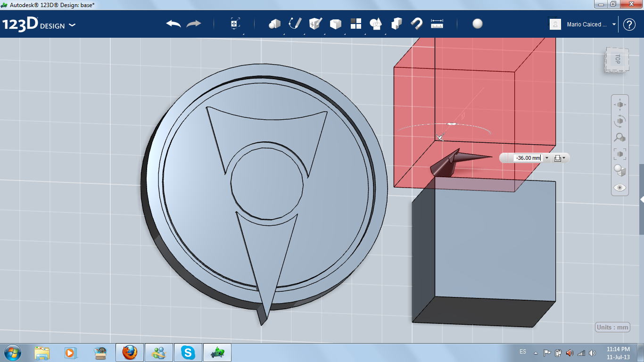The width and height of the screenshot is (644, 362).
Task: Redo the last undone action
Action: click(194, 24)
